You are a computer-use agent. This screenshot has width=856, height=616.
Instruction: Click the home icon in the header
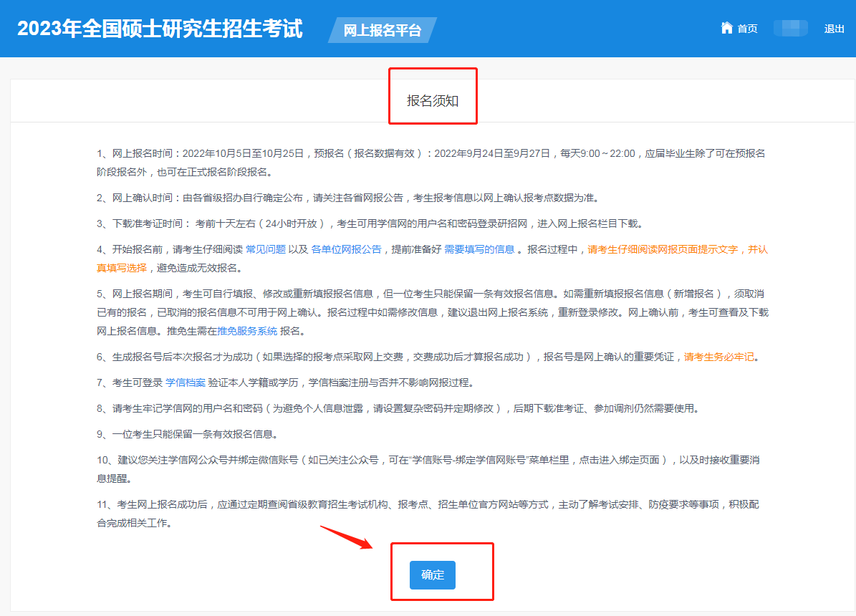(x=726, y=28)
